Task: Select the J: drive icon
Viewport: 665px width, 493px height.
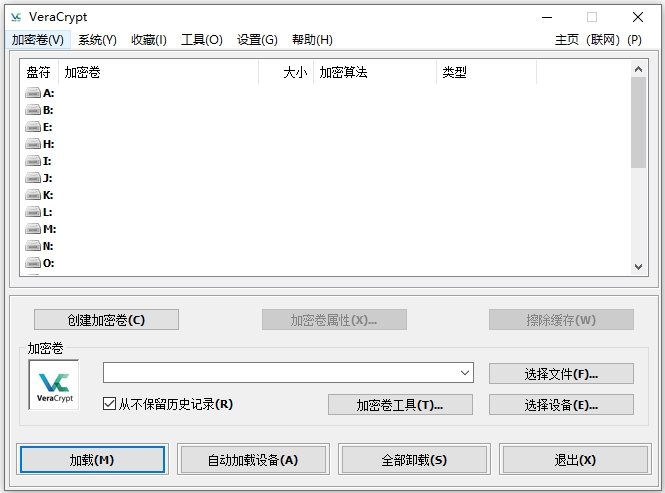Action: 33,177
